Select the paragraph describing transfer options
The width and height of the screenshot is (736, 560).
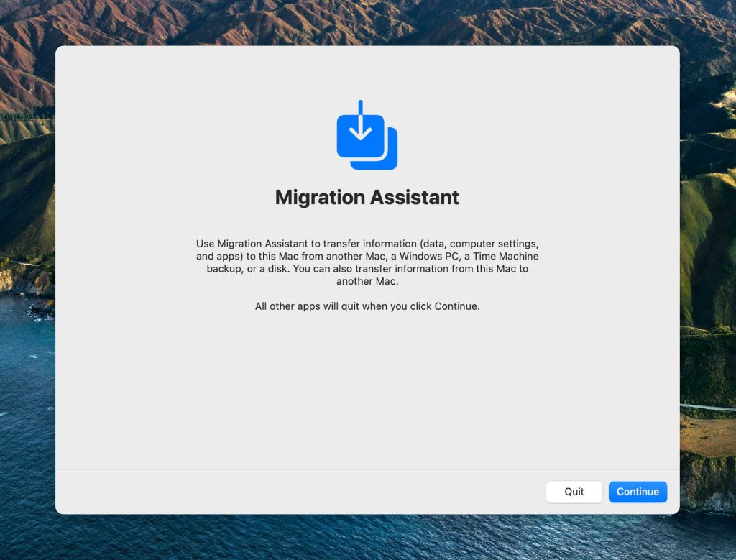tap(367, 262)
